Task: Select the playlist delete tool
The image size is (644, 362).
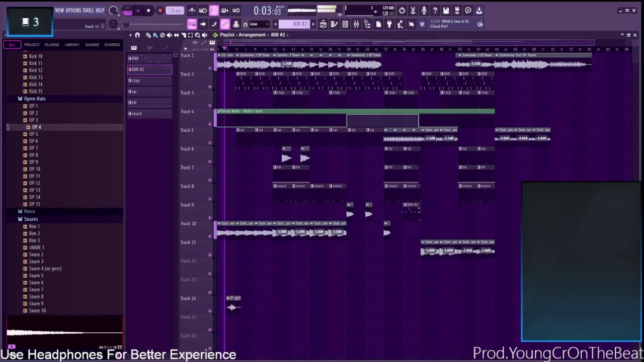Action: pyautogui.click(x=163, y=35)
